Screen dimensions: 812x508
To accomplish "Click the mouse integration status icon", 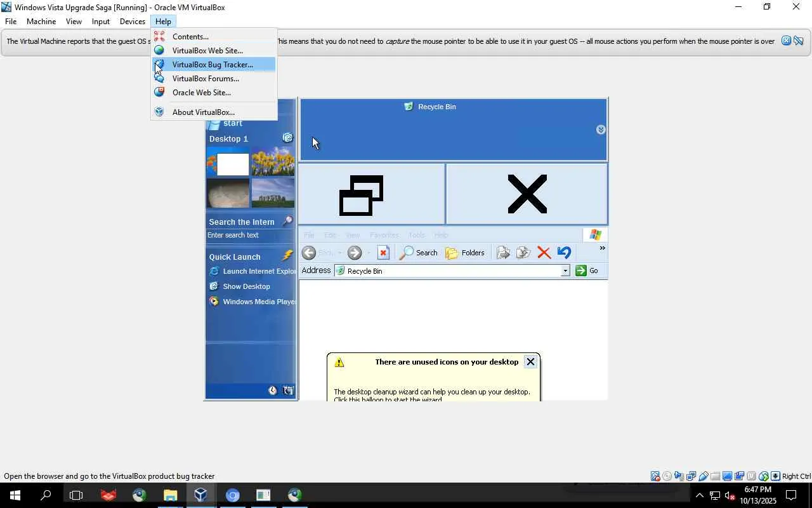I will pos(763,476).
